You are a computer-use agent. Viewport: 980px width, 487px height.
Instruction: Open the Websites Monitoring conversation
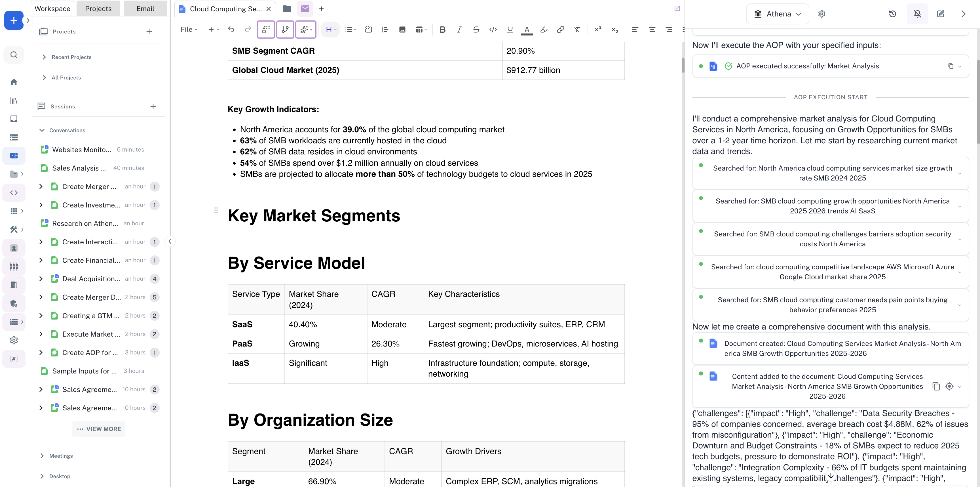click(x=81, y=150)
